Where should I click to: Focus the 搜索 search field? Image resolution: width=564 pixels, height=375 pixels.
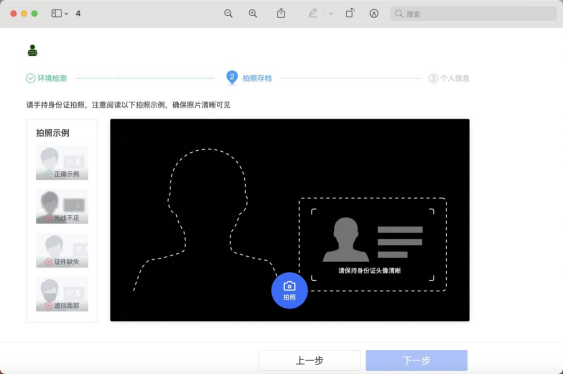coord(473,14)
